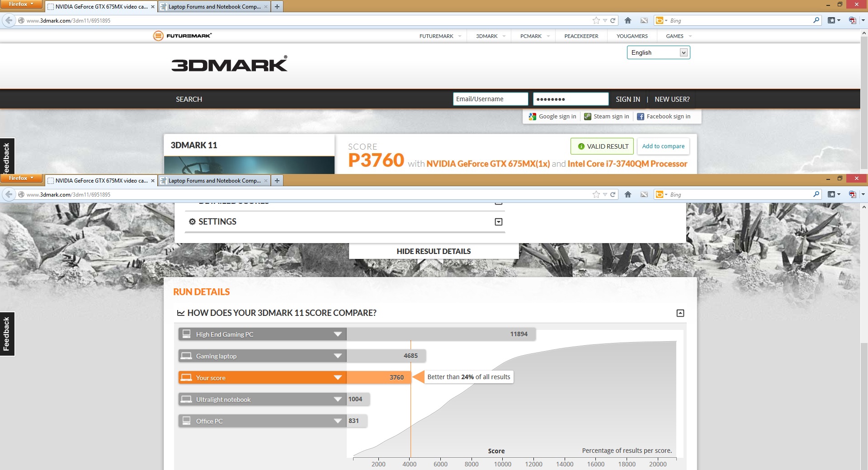This screenshot has width=868, height=470.
Task: Open 3DMARK navigation menu
Action: coord(491,36)
